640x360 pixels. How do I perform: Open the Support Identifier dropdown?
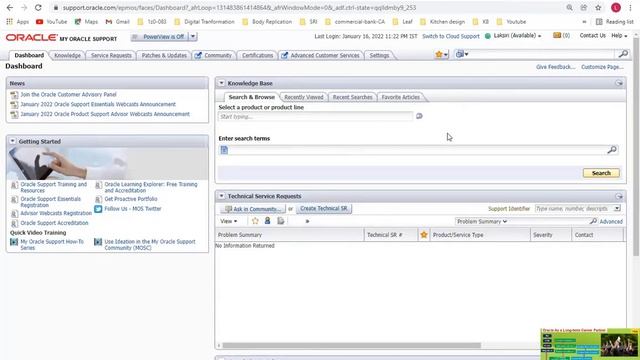click(617, 209)
